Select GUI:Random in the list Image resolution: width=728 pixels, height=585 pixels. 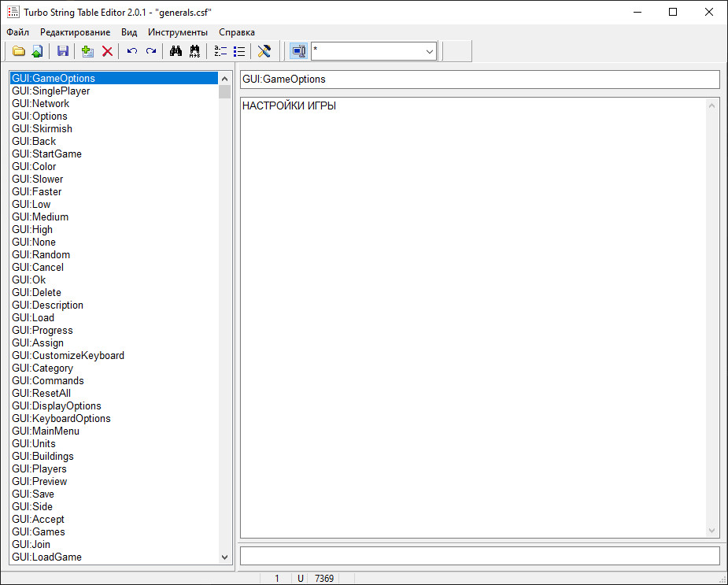point(114,254)
